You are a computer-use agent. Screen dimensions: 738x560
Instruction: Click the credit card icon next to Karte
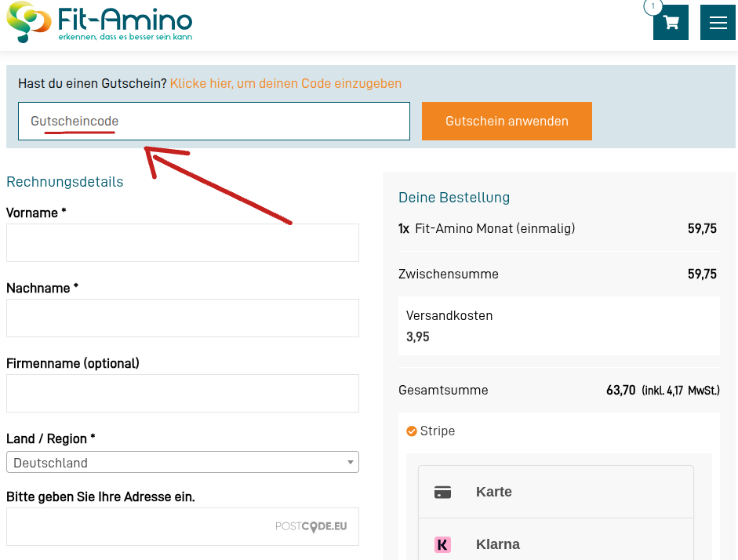[442, 493]
